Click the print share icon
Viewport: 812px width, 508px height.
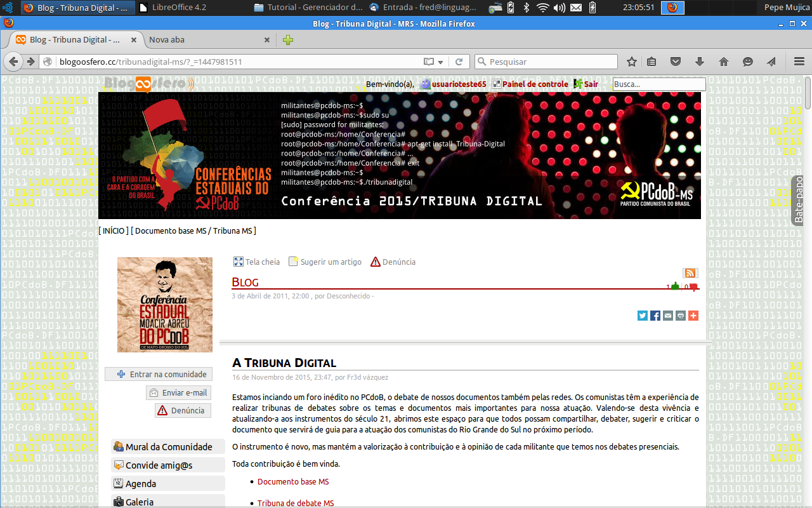pos(681,316)
